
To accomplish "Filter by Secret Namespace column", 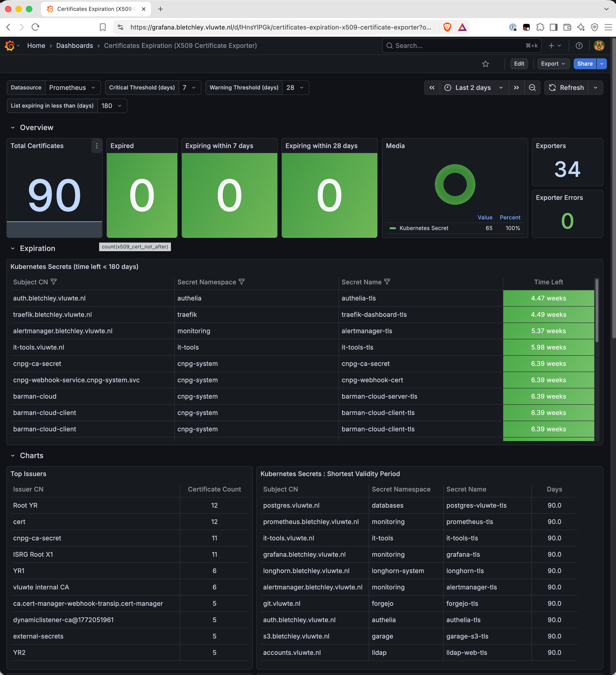I will 241,282.
